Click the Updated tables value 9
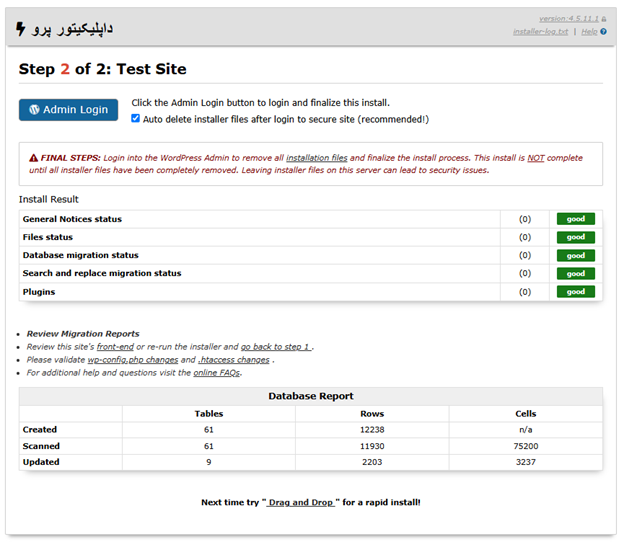The image size is (624, 542). coord(209,462)
